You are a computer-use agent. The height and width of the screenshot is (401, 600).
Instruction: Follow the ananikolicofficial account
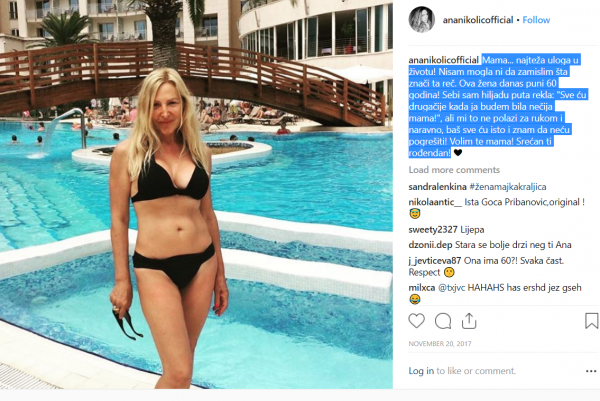click(536, 20)
